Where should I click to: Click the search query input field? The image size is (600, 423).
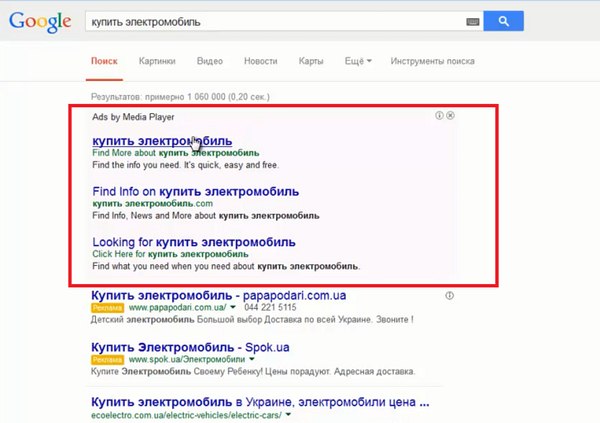tap(276, 22)
